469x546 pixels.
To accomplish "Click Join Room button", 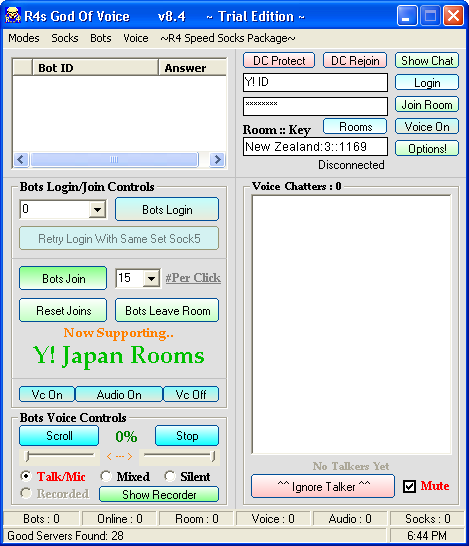I will tap(427, 104).
